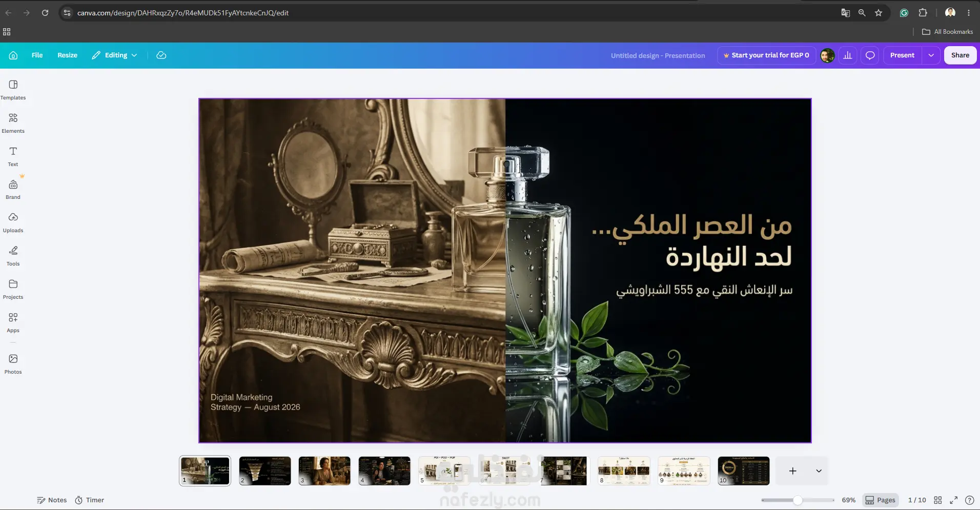This screenshot has height=510, width=980.
Task: Open the Uploads sidebar panel
Action: pos(13,222)
